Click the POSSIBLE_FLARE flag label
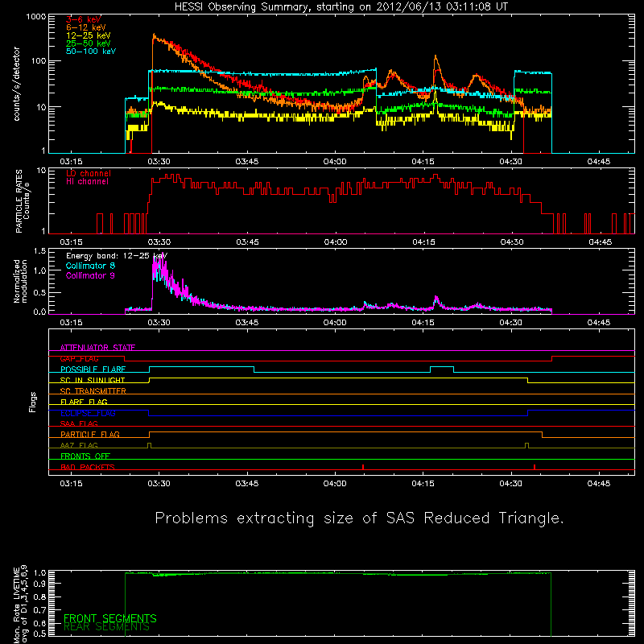This screenshot has width=644, height=644. point(93,369)
